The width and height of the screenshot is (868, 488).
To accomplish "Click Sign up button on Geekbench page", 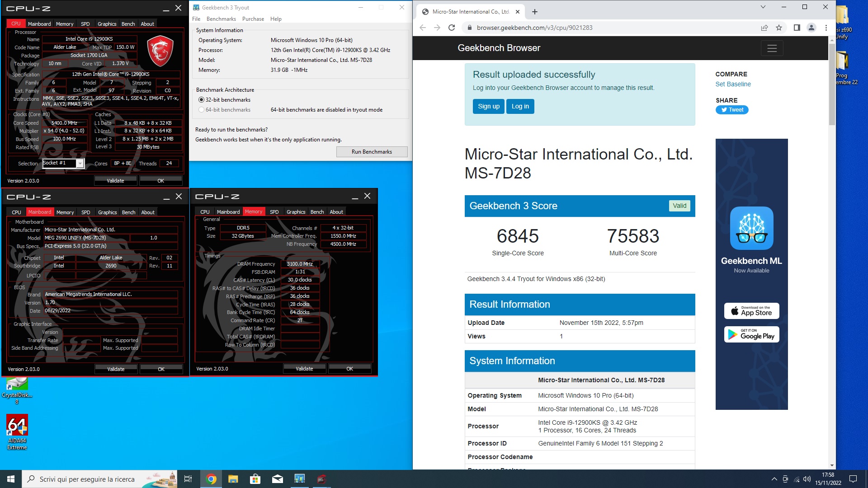I will pyautogui.click(x=489, y=107).
